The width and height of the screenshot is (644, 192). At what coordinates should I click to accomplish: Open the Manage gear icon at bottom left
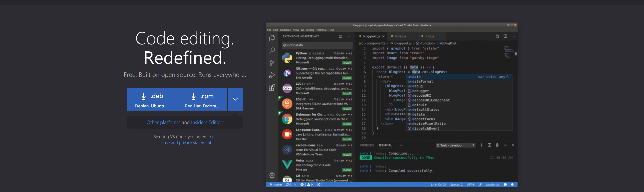point(272,176)
